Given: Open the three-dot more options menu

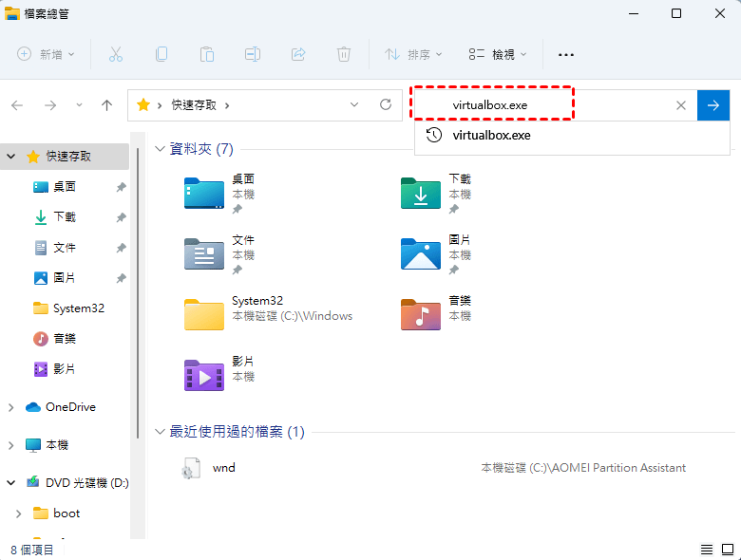Looking at the screenshot, I should coord(565,55).
